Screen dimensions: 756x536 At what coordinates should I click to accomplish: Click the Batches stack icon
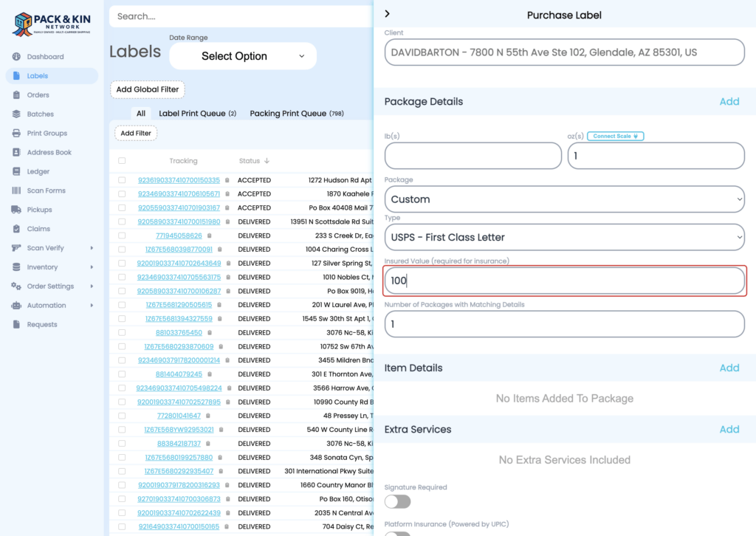[x=17, y=114]
